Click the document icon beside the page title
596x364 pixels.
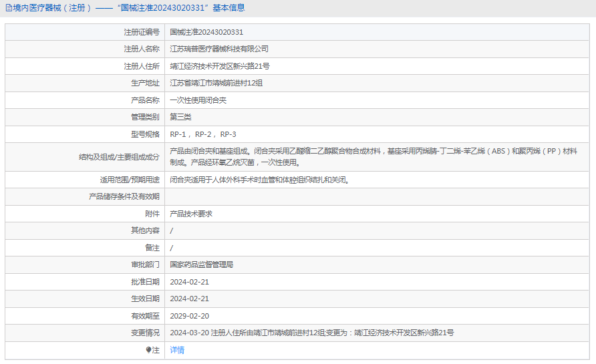(9, 8)
